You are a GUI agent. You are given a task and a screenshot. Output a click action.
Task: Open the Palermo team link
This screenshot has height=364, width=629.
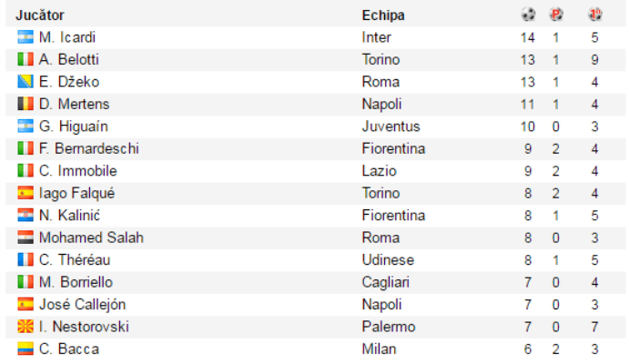pos(389,327)
